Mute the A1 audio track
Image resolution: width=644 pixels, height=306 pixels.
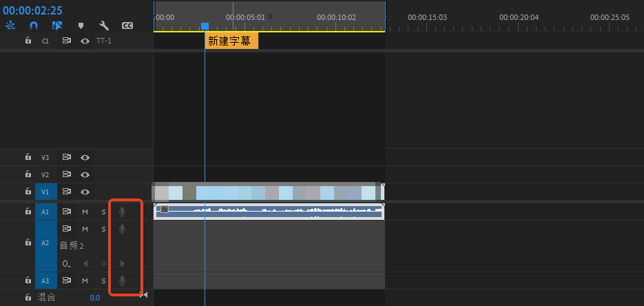tap(85, 212)
